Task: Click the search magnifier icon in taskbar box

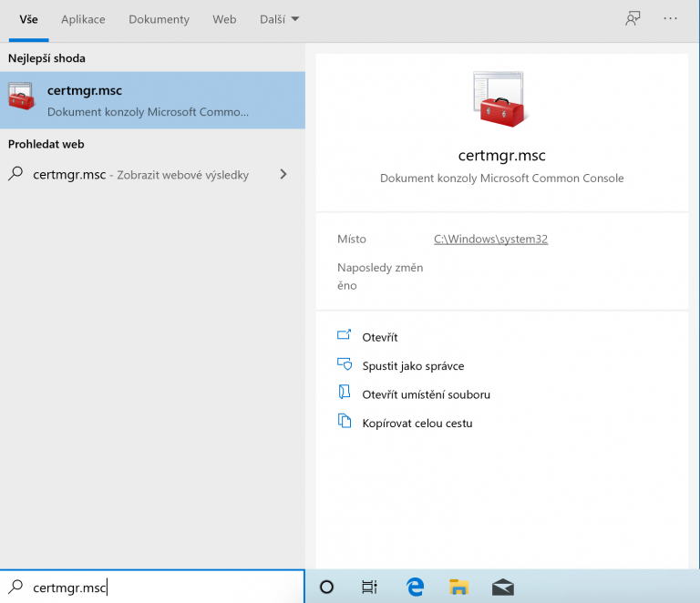Action: [15, 587]
